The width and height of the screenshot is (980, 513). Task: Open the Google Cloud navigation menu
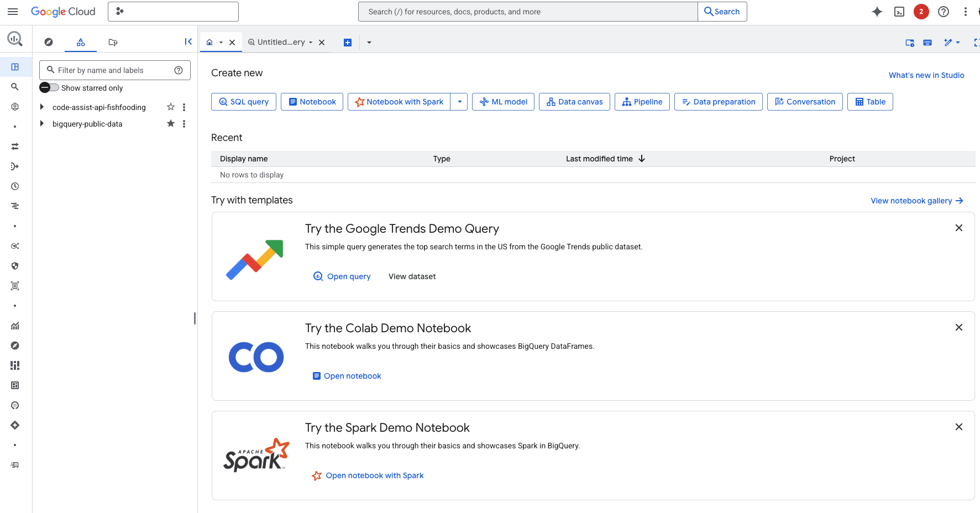(x=13, y=12)
